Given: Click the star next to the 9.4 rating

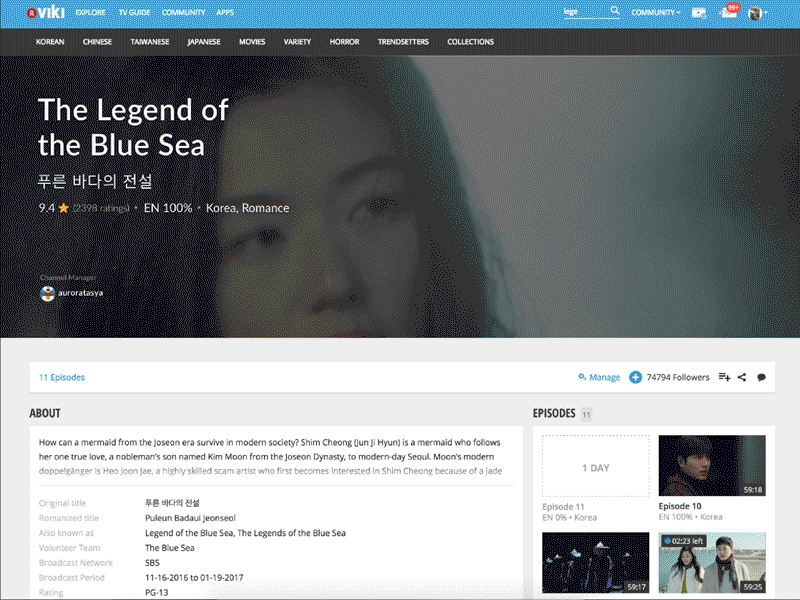Looking at the screenshot, I should (63, 208).
